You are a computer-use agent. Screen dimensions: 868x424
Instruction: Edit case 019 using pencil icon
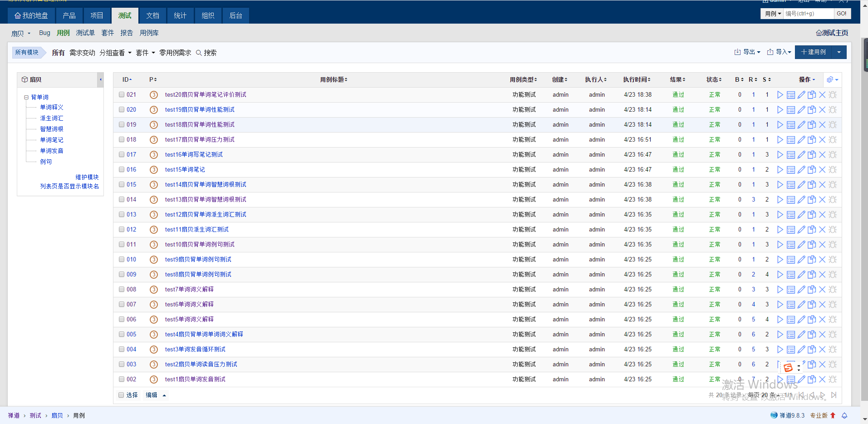click(x=801, y=125)
